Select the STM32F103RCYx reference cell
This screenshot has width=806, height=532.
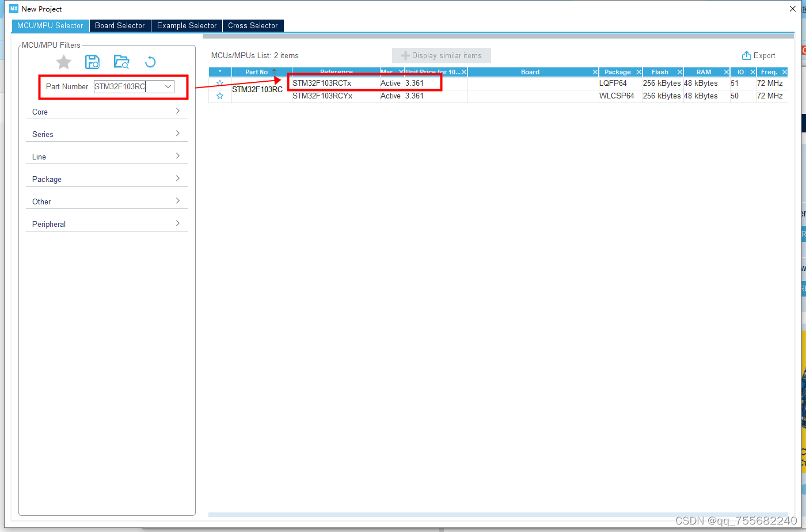coord(336,96)
